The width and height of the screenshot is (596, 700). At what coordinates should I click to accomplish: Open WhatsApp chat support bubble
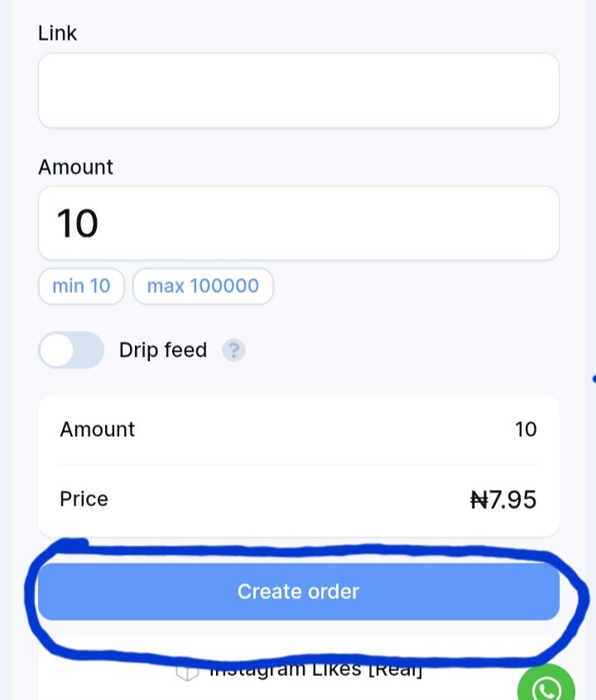pyautogui.click(x=546, y=683)
